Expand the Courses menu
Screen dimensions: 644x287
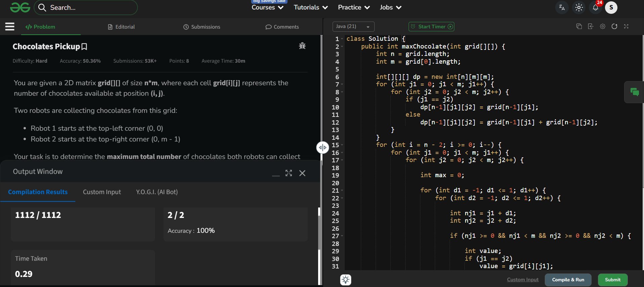(267, 7)
